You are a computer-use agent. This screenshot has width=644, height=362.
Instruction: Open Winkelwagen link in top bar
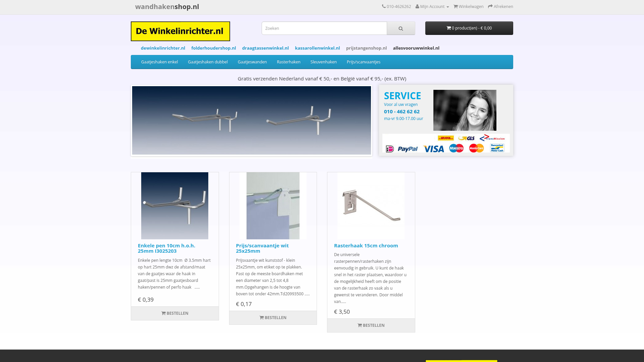[469, 7]
